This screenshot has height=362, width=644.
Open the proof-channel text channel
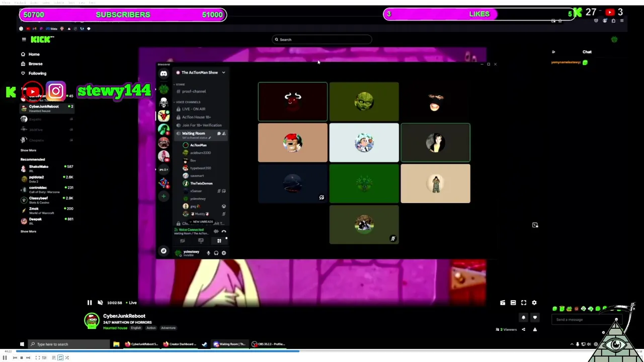point(194,92)
